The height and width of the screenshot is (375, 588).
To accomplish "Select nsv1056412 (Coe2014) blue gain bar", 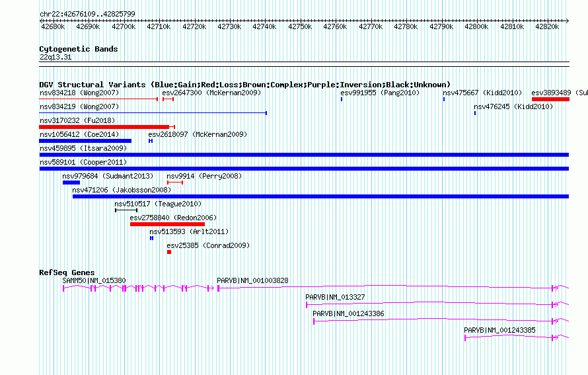I will click(85, 141).
